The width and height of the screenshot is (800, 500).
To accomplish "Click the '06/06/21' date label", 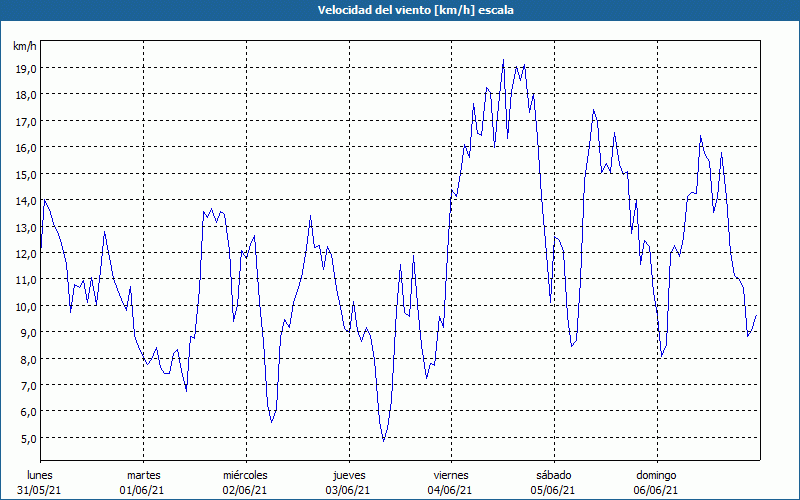I will [656, 490].
